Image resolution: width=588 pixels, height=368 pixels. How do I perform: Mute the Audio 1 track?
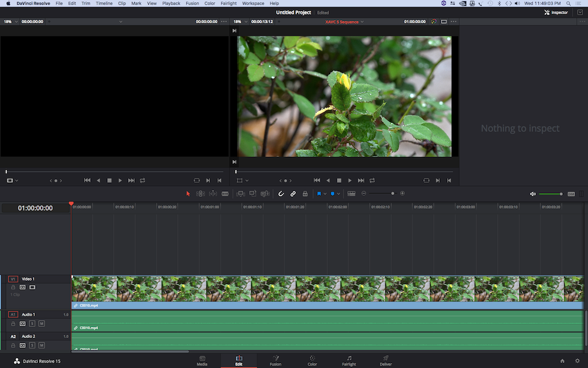point(42,323)
